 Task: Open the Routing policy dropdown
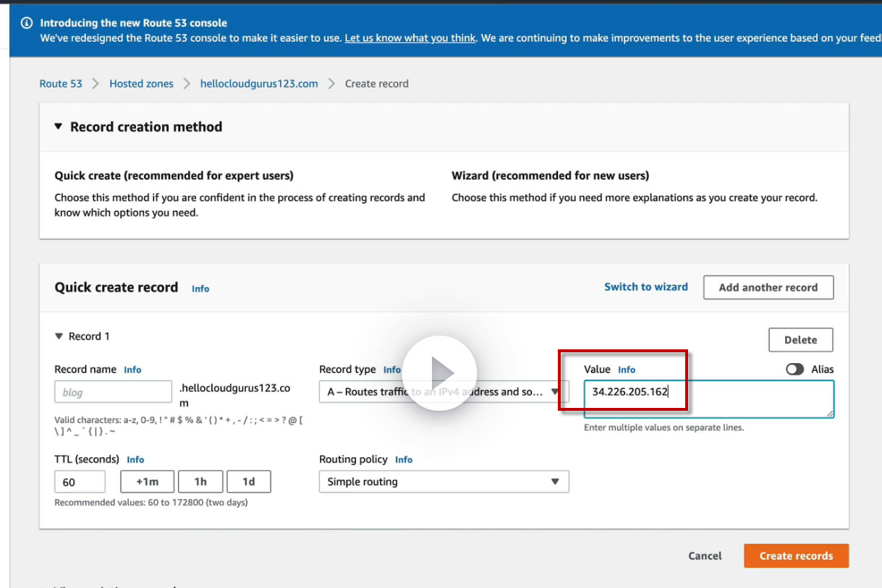[x=444, y=482]
